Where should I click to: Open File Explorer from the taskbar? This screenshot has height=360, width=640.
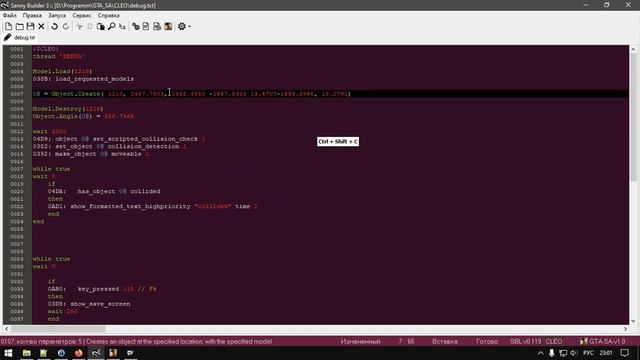coord(27,353)
